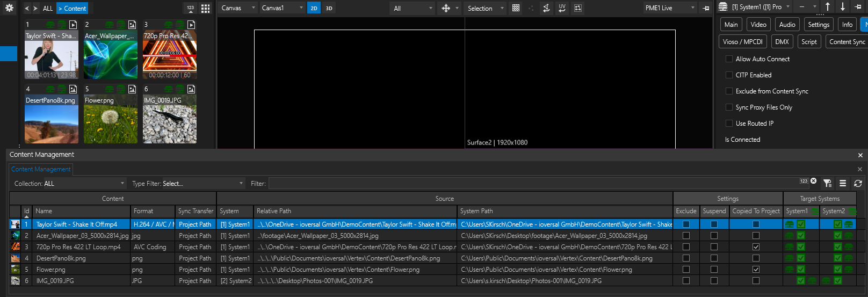Clear the filter with the X icon
Screen dimensions: 868x297
[x=813, y=182]
